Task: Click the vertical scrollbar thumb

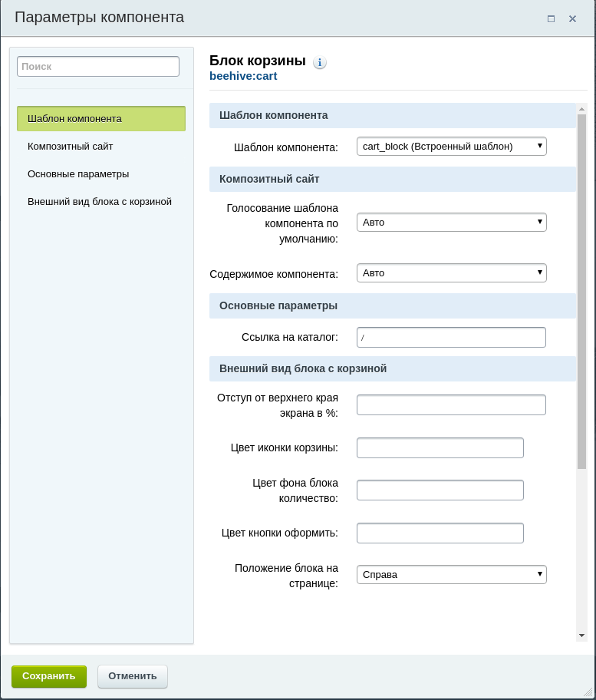Action: pos(581,292)
